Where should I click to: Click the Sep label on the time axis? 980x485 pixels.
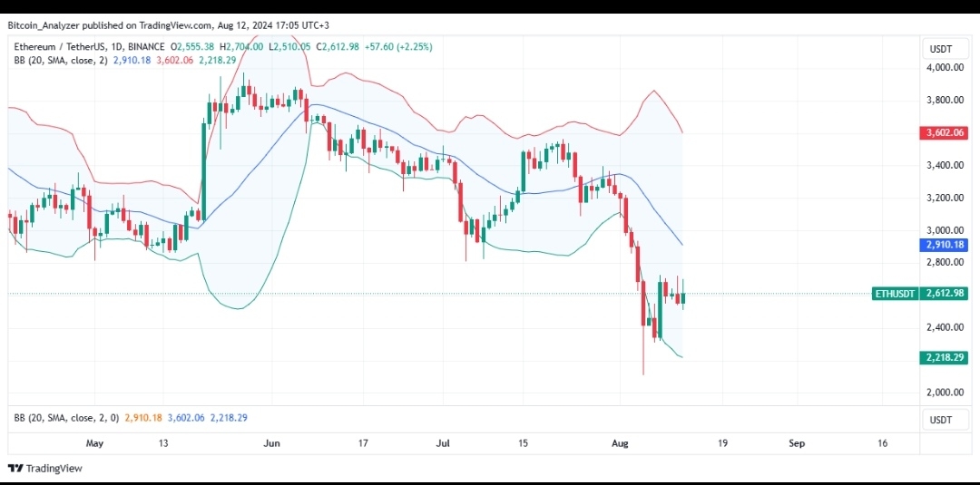coord(796,444)
